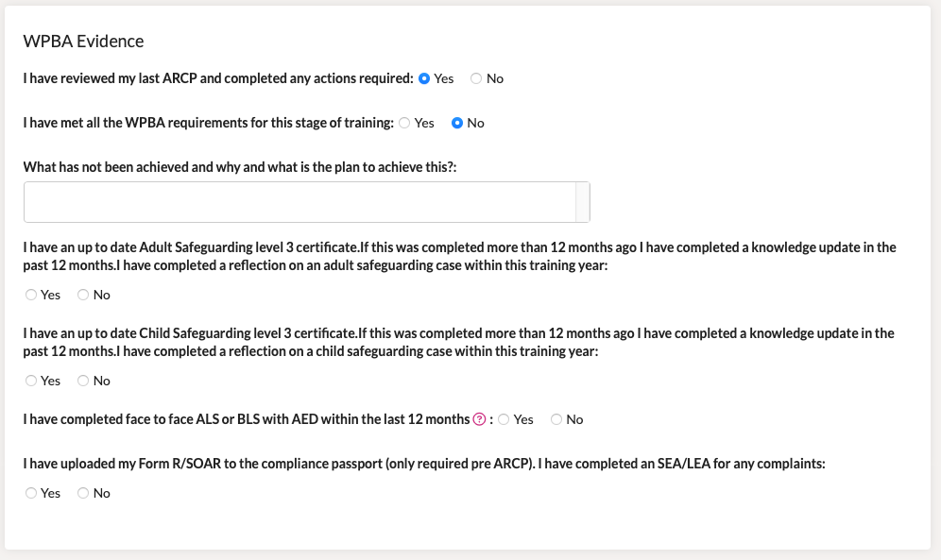Click the No label beside ALS or BLS question
The width and height of the screenshot is (941, 560).
[573, 419]
